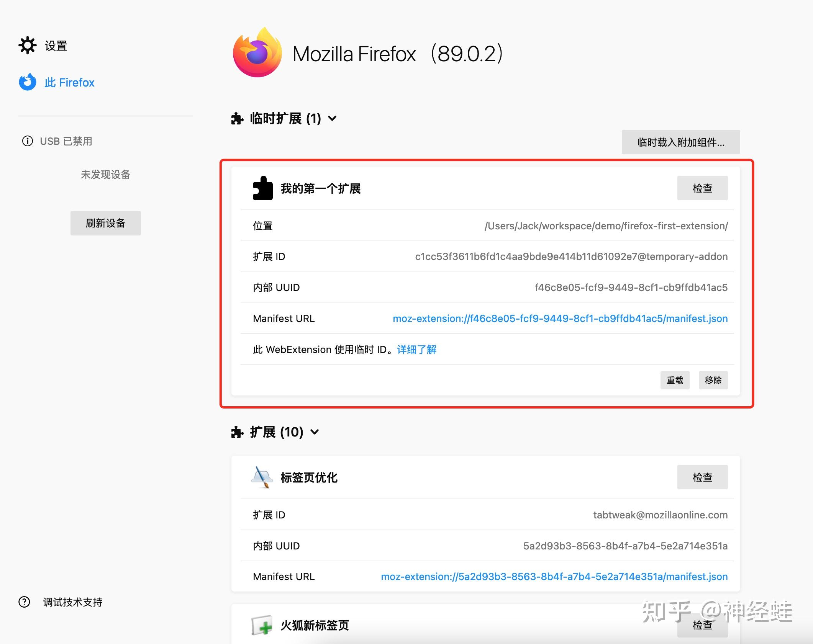Click the 火狐新标签页 extension icon
813x644 pixels.
point(262,625)
